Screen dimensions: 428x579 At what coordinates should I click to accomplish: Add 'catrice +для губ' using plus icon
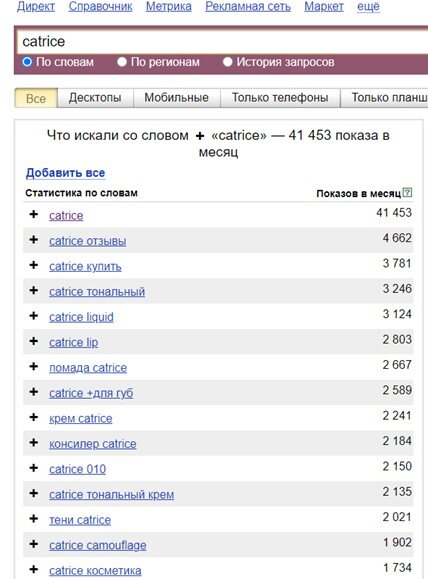34,392
